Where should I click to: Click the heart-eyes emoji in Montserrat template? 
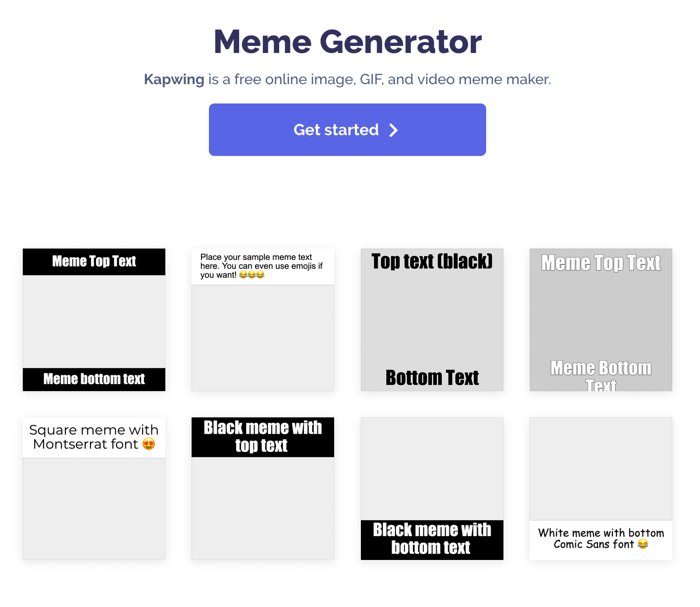(x=149, y=444)
